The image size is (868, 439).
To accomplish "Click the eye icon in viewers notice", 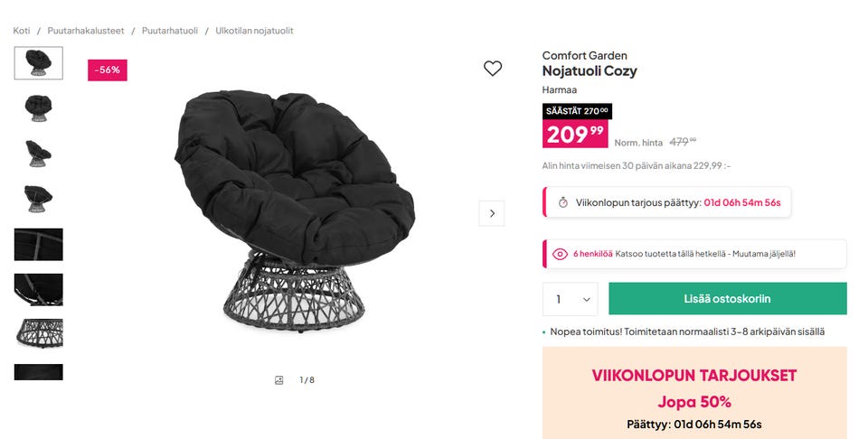I will (x=560, y=254).
